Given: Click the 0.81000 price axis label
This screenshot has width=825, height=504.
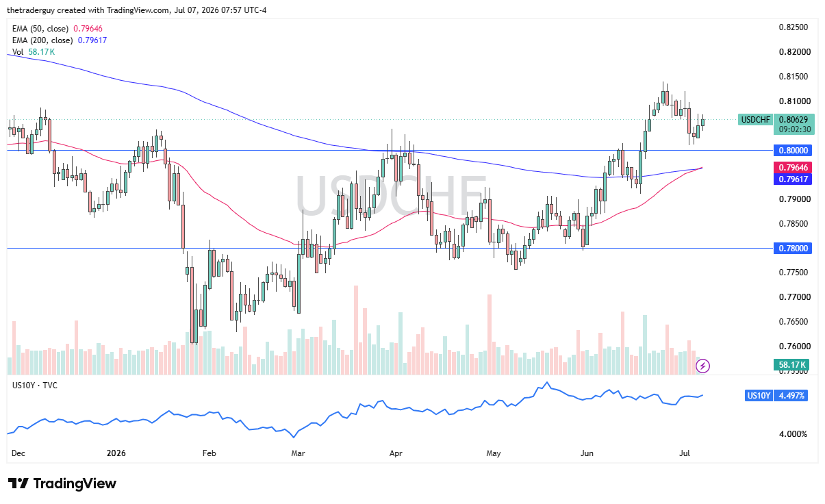Looking at the screenshot, I should pyautogui.click(x=794, y=101).
